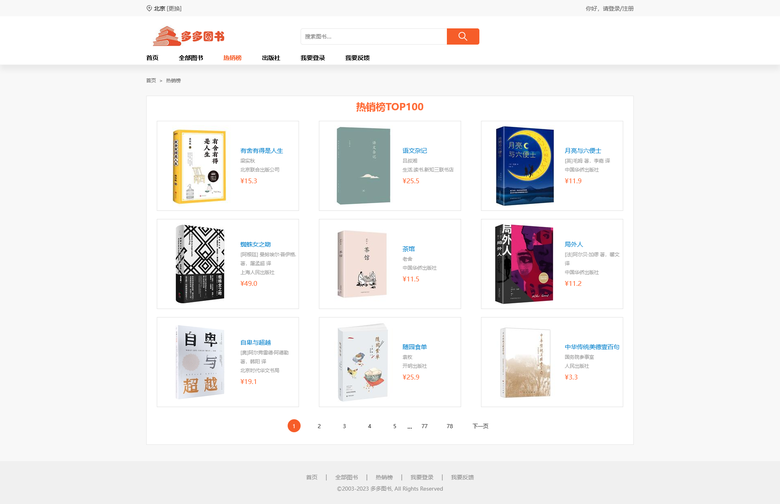Open the 全部图书 navigation tab
Viewport: 780px width, 504px height.
click(191, 58)
